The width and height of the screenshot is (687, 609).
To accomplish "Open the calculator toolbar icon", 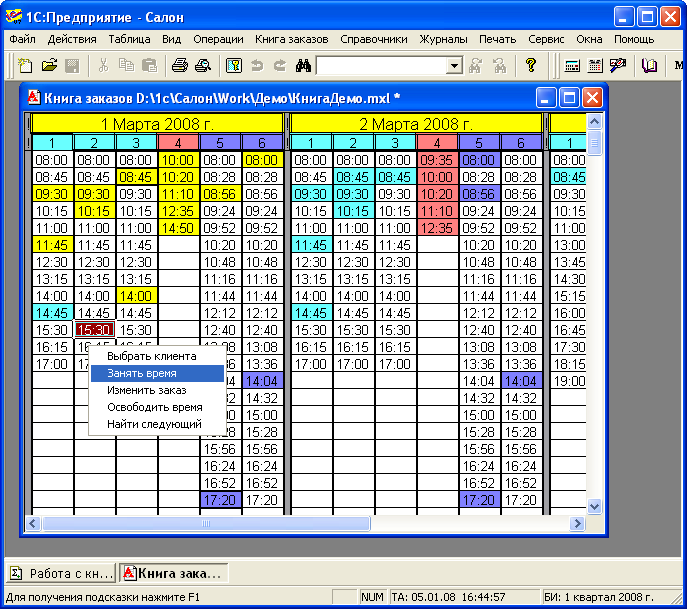I will pos(572,66).
